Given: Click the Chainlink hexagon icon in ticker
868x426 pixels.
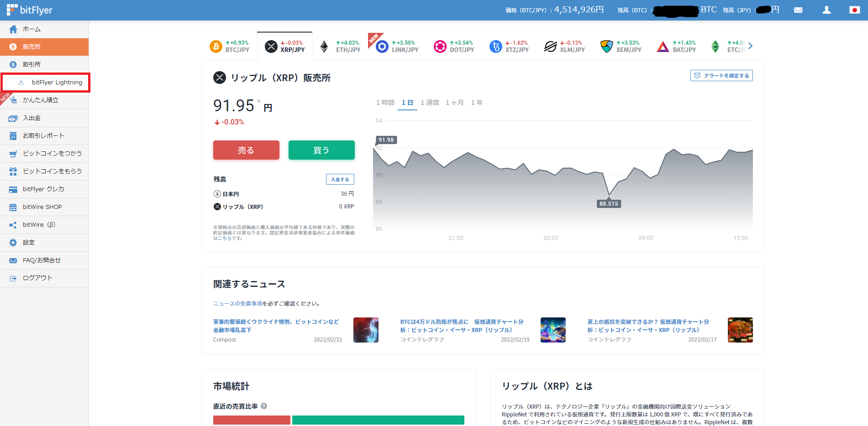Looking at the screenshot, I should point(382,47).
